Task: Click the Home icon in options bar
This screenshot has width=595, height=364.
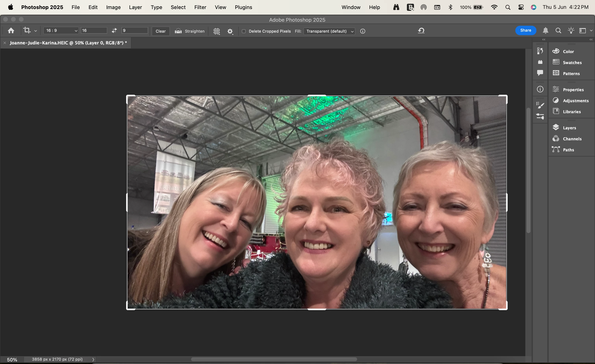Action: click(11, 31)
